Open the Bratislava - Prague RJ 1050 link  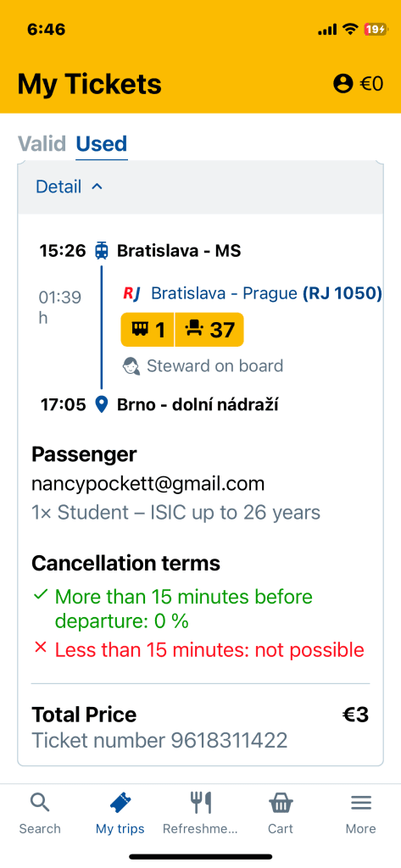(266, 292)
